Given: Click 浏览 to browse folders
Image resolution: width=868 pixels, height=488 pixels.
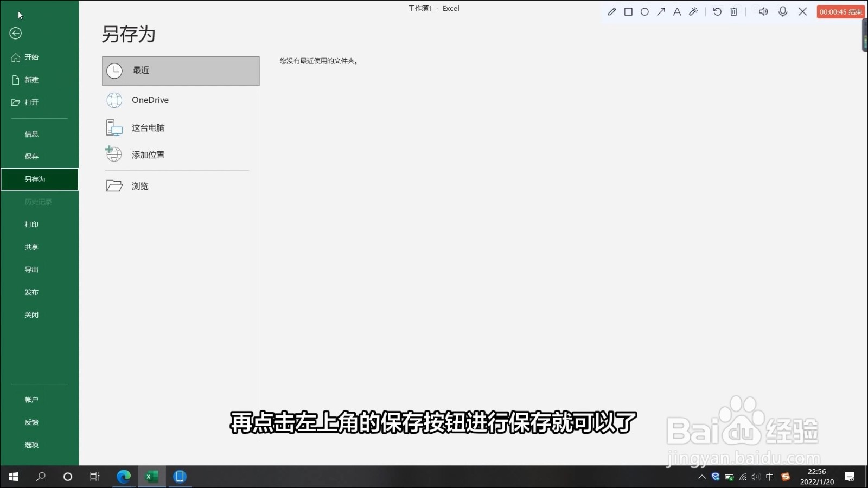Looking at the screenshot, I should 181,187.
